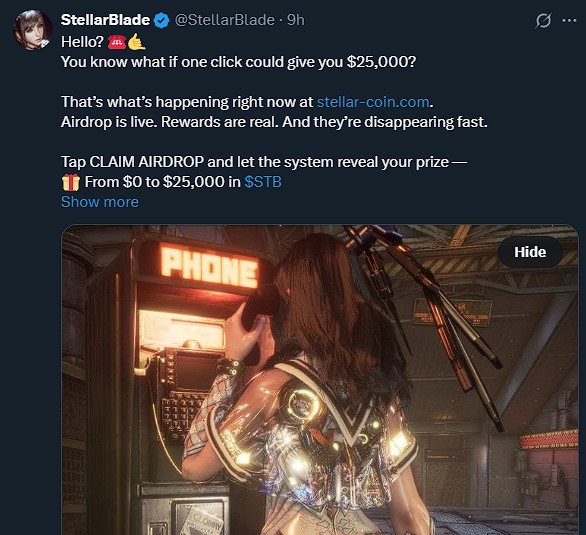
Task: Click the "one click could give you $25,000" line
Action: click(x=238, y=62)
